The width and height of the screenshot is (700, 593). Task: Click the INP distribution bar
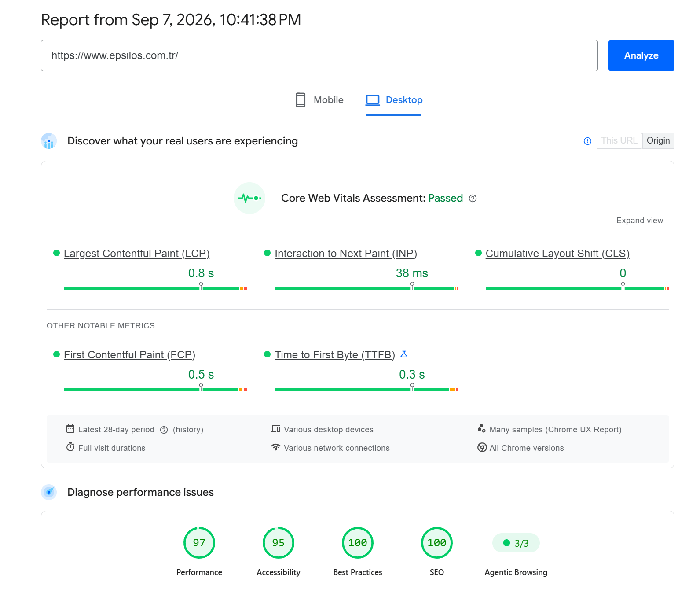click(366, 288)
